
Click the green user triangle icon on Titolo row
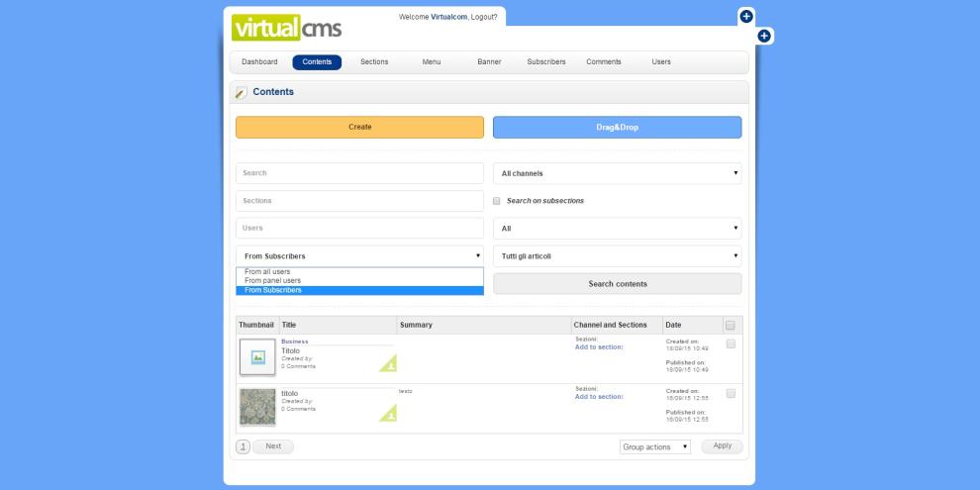click(x=387, y=363)
